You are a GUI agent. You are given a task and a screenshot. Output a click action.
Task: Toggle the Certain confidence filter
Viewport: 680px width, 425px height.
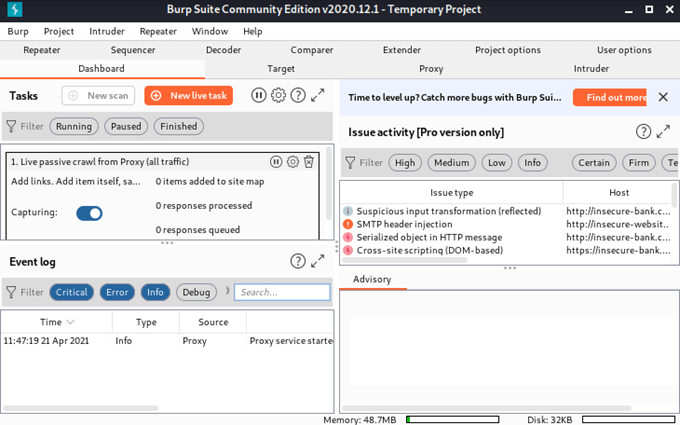tap(594, 163)
